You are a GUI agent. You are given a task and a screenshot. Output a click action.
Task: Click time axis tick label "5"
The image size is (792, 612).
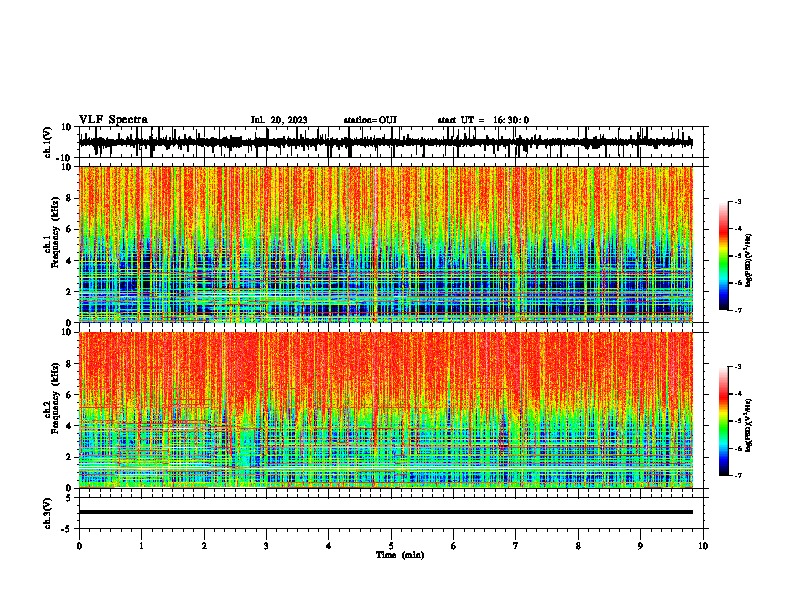pyautogui.click(x=391, y=546)
